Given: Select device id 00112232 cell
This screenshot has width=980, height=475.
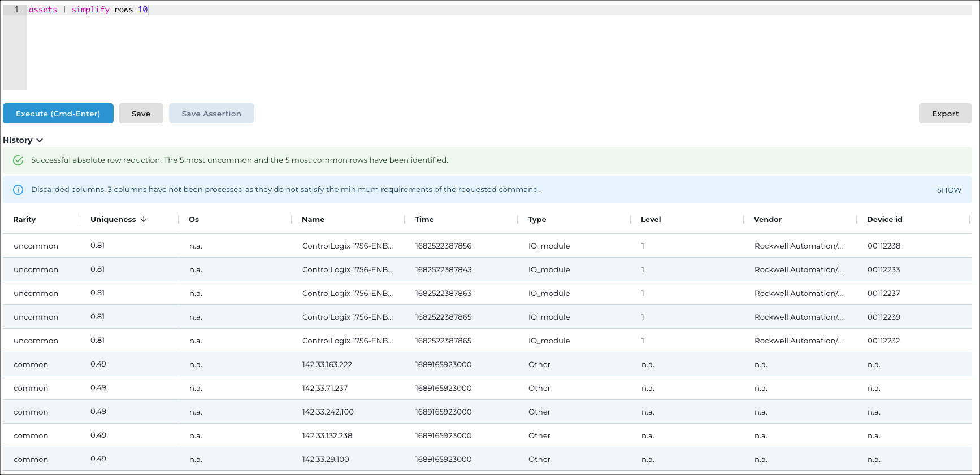Looking at the screenshot, I should click(884, 341).
